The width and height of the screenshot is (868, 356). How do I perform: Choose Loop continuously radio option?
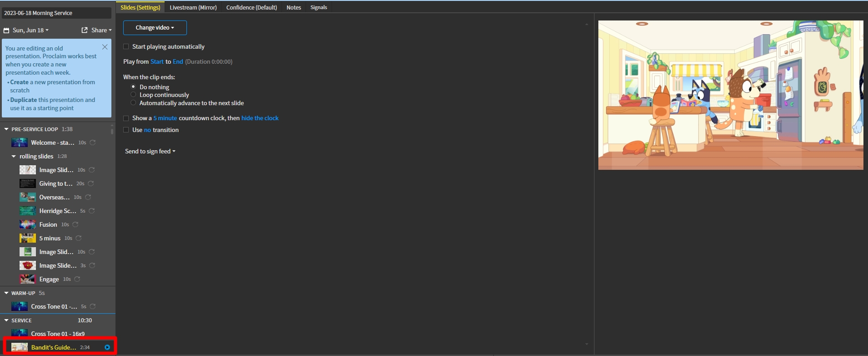point(133,95)
